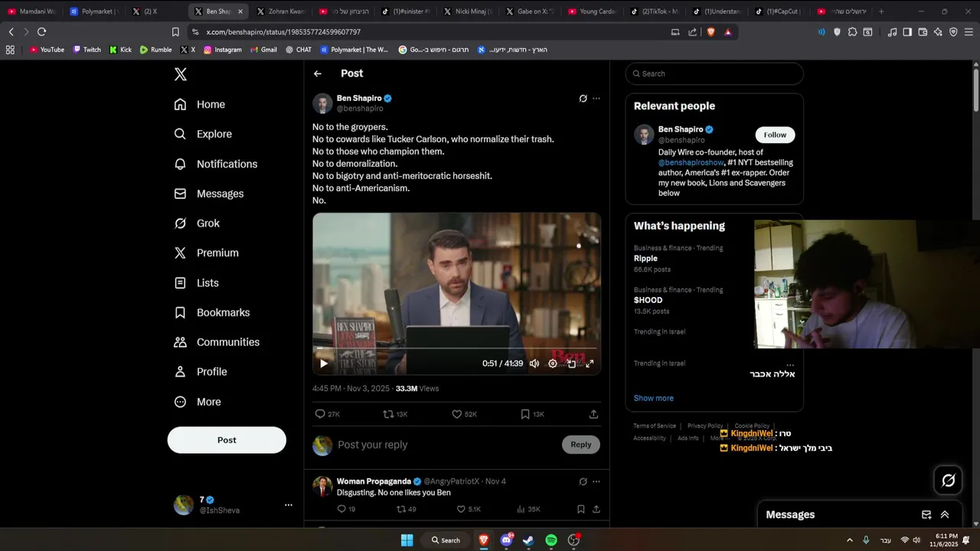Open Grok from the sidebar
This screenshot has width=980, height=551.
[197, 223]
